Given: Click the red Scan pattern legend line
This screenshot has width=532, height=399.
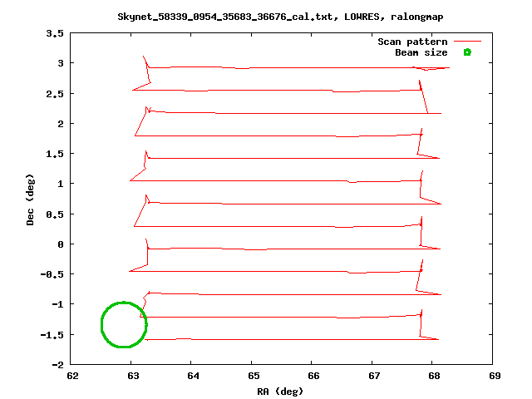Looking at the screenshot, I should tap(467, 42).
